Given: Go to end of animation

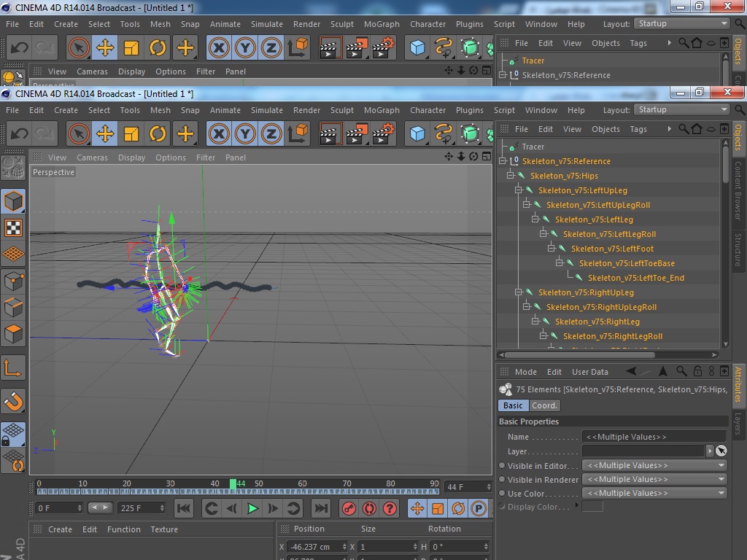Looking at the screenshot, I should click(x=321, y=508).
